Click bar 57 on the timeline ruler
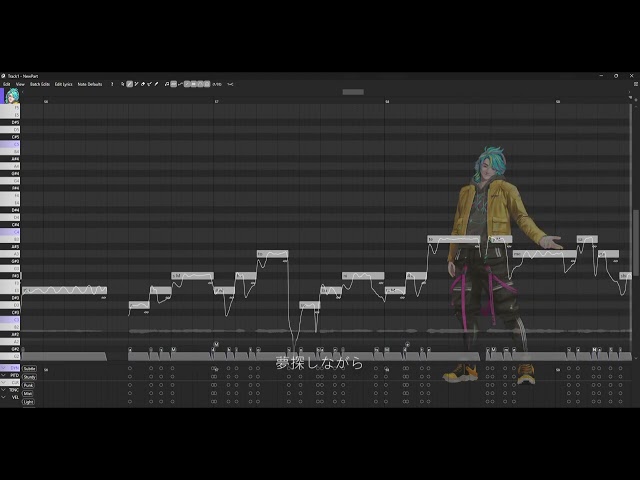 216,101
